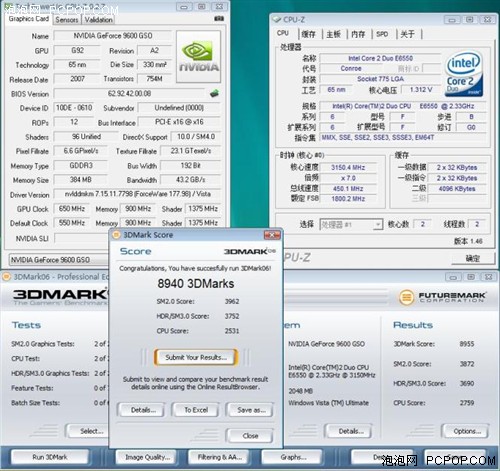Viewport: 500px width, 471px height.
Task: Open the 缓存 tab in CPU-Z
Action: click(x=308, y=34)
